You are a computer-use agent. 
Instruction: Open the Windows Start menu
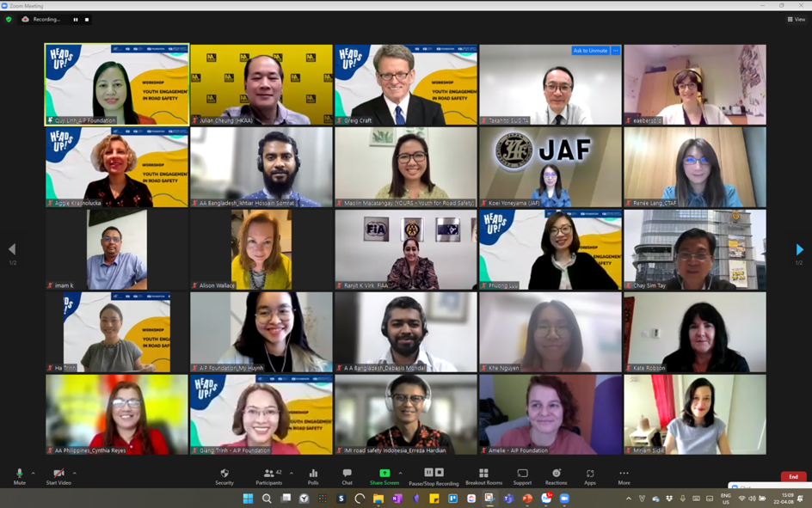point(248,499)
